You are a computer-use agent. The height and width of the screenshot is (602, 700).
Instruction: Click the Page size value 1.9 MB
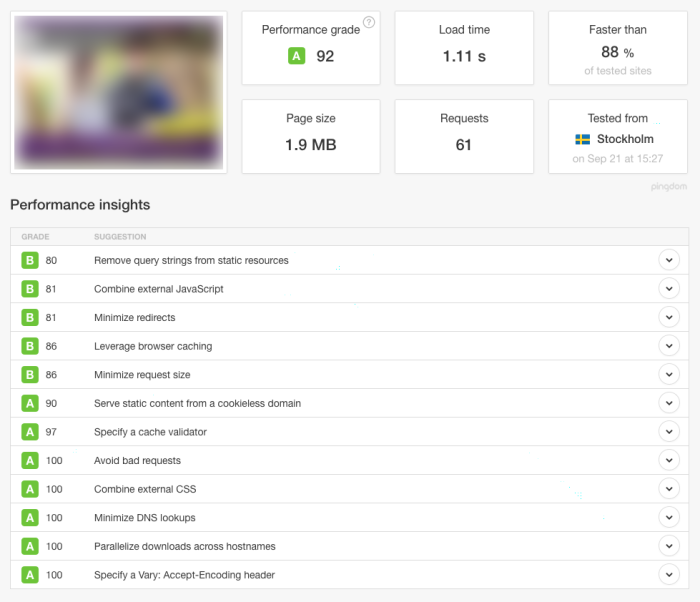click(311, 145)
